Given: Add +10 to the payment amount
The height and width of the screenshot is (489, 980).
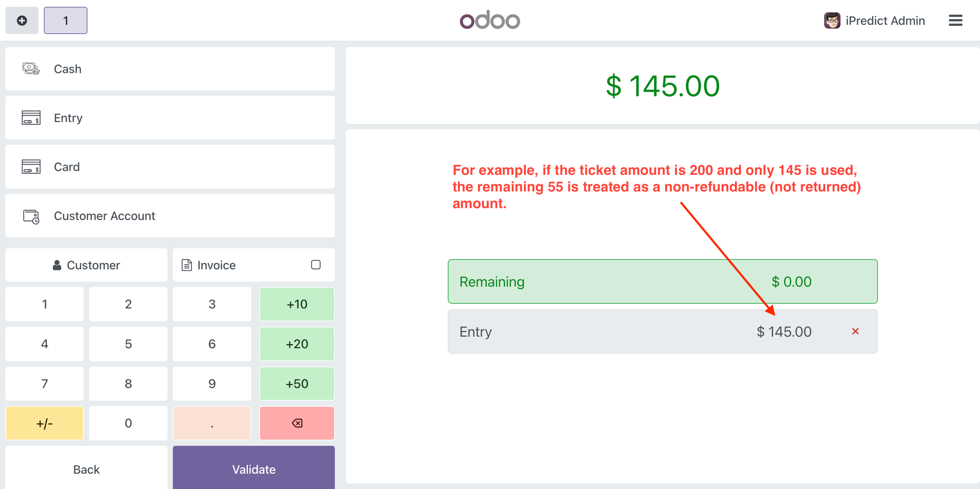Looking at the screenshot, I should pos(297,304).
